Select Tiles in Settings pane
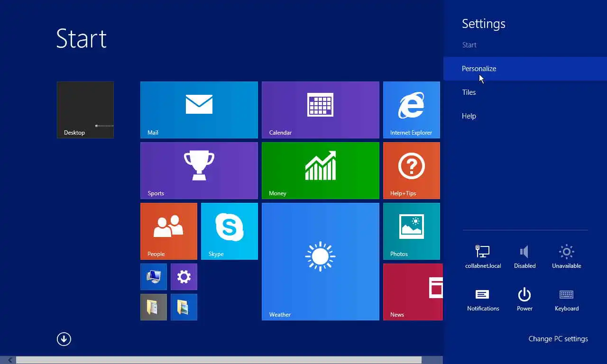This screenshot has height=364, width=607. coord(525,92)
